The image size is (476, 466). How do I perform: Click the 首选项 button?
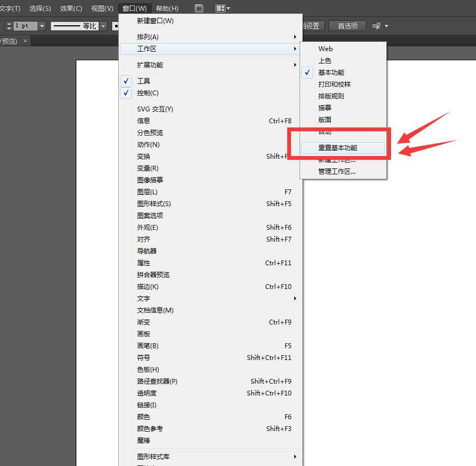coord(347,25)
